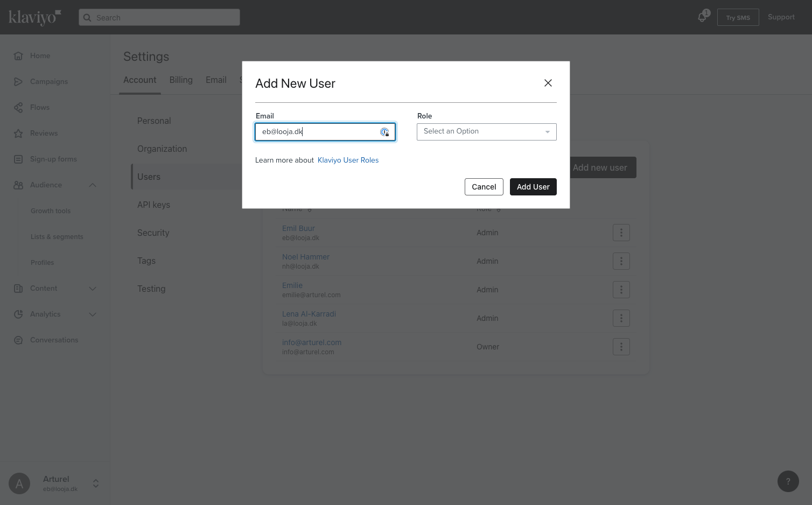812x505 pixels.
Task: Confirm with the Add User button
Action: click(533, 187)
